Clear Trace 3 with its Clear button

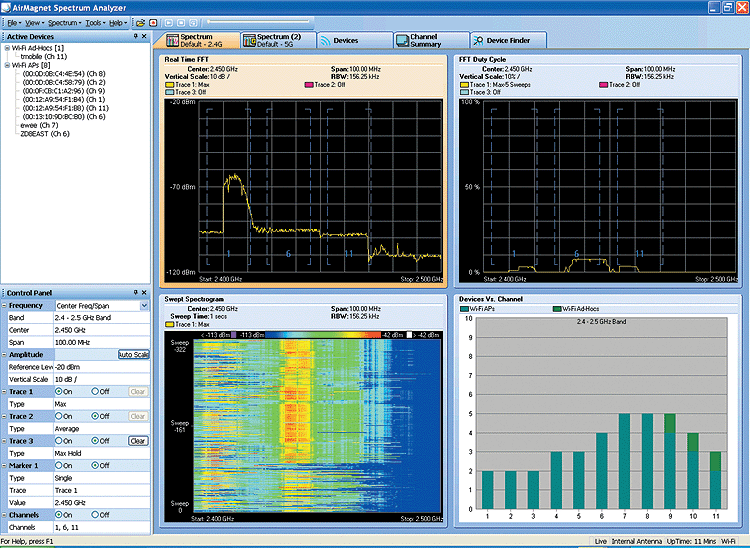tap(138, 440)
